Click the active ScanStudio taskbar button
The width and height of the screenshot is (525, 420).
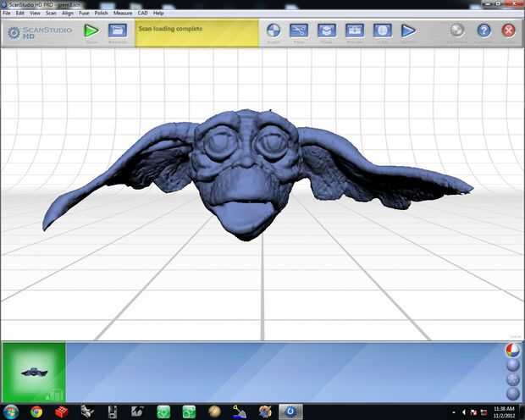[290, 412]
